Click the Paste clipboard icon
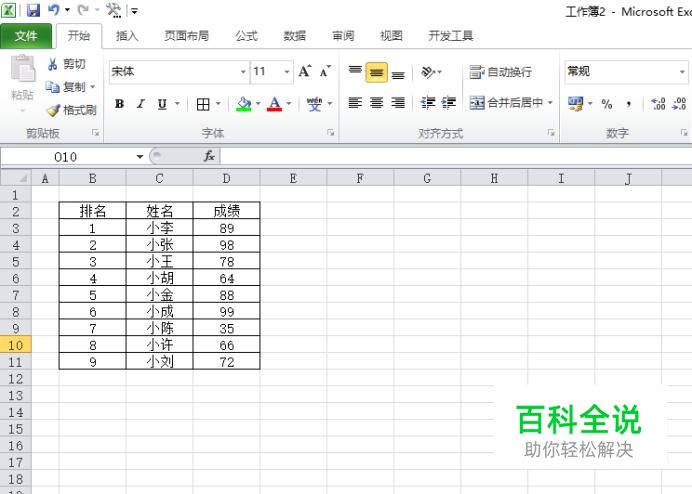This screenshot has width=692, height=494. (x=23, y=68)
